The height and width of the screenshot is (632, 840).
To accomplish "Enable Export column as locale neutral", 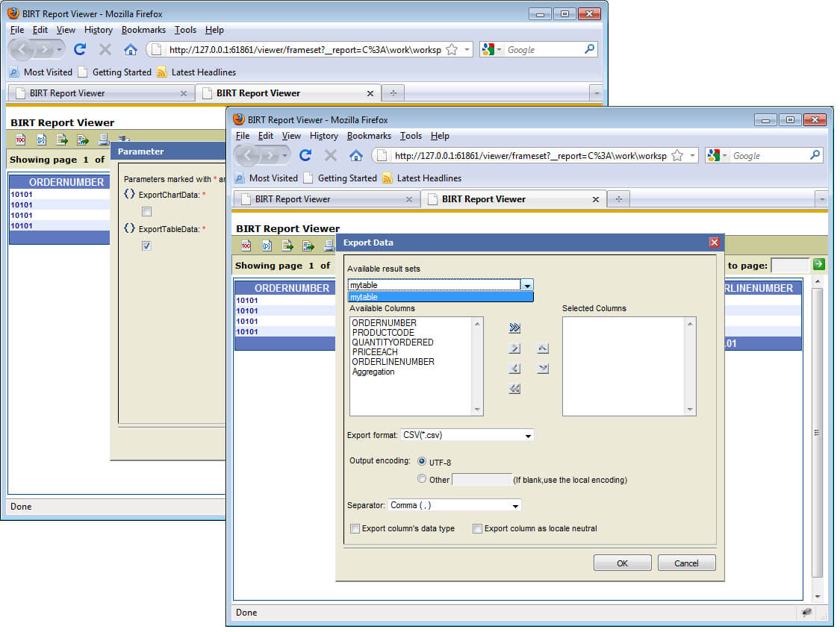I will (x=477, y=529).
